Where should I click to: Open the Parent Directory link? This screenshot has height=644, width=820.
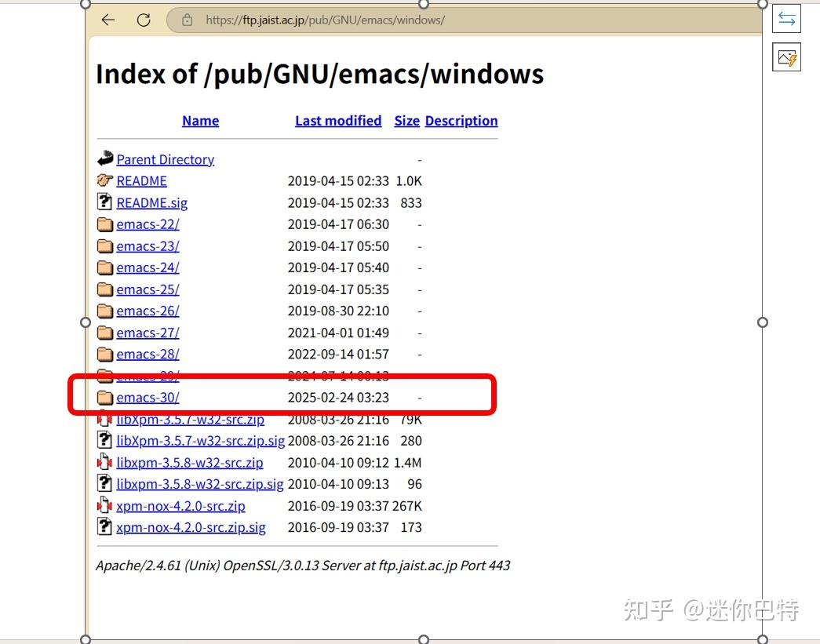pyautogui.click(x=165, y=158)
